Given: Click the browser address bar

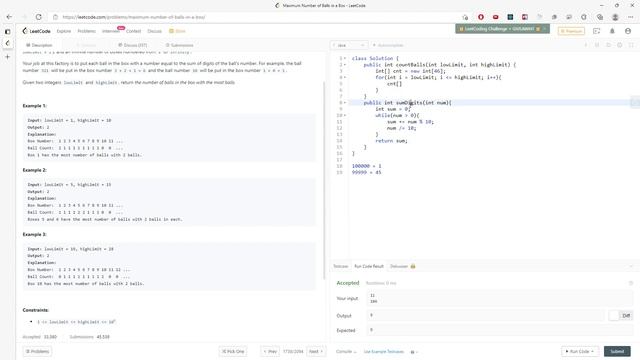Looking at the screenshot, I should tap(257, 17).
